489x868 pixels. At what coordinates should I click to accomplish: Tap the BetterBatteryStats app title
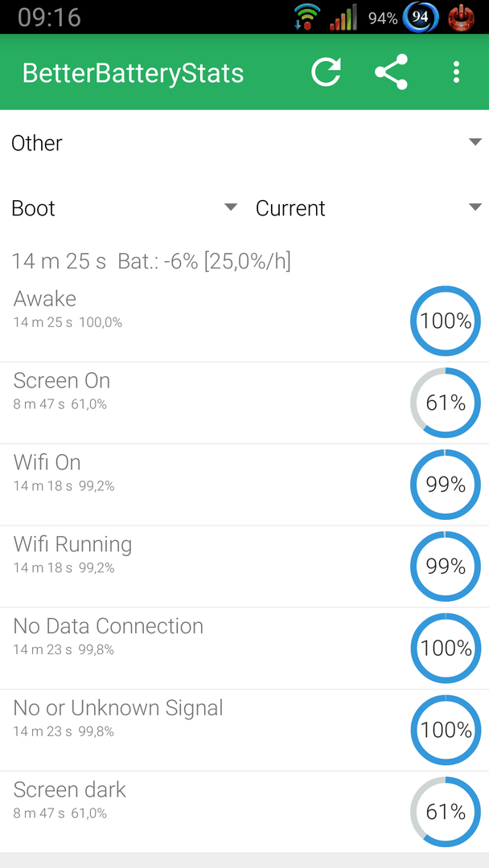pyautogui.click(x=133, y=73)
